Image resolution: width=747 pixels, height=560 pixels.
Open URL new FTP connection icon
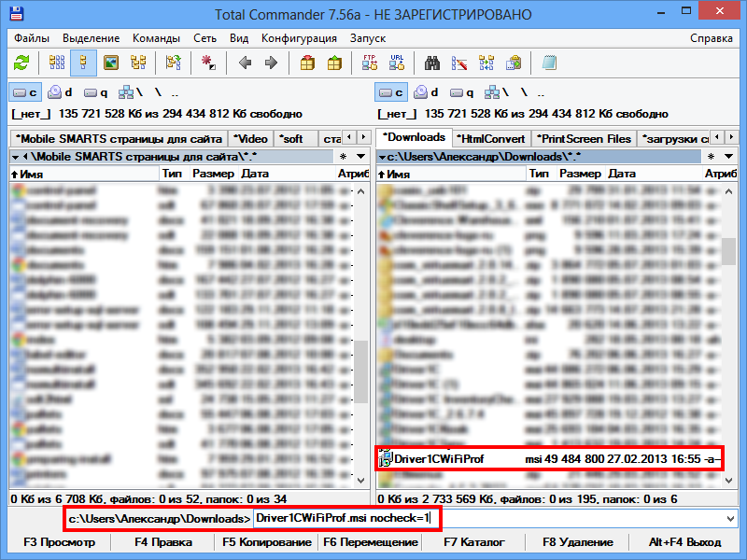pos(397,63)
